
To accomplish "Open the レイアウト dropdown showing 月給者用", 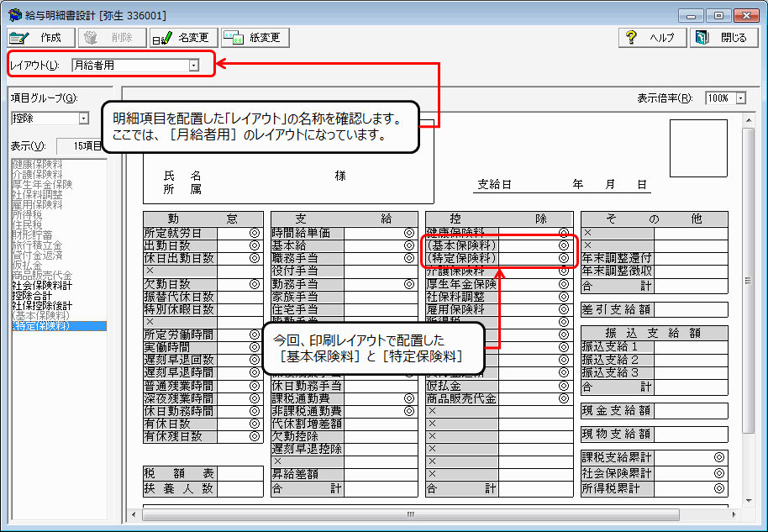I will coord(194,64).
